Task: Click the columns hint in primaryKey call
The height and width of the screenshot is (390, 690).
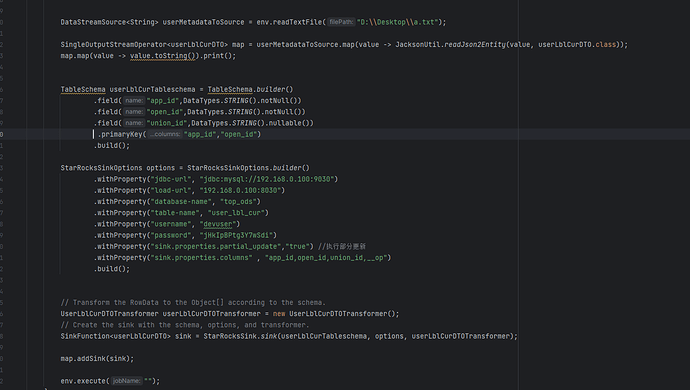Action: pos(165,134)
